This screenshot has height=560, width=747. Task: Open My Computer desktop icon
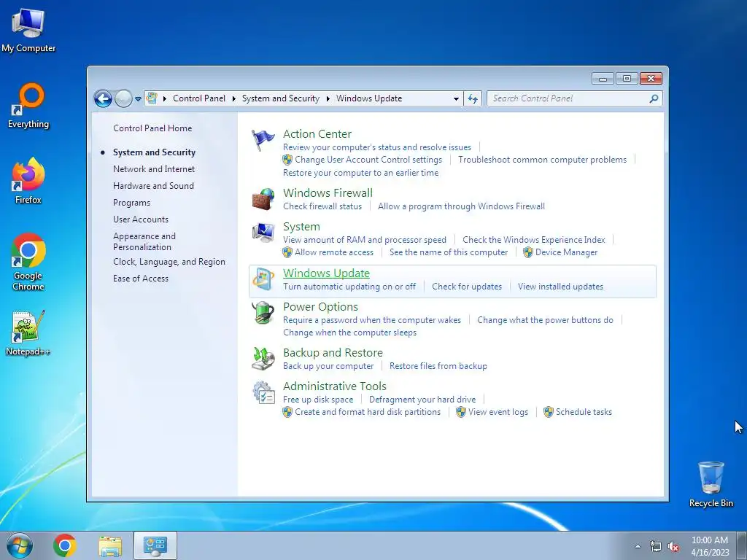pyautogui.click(x=28, y=30)
